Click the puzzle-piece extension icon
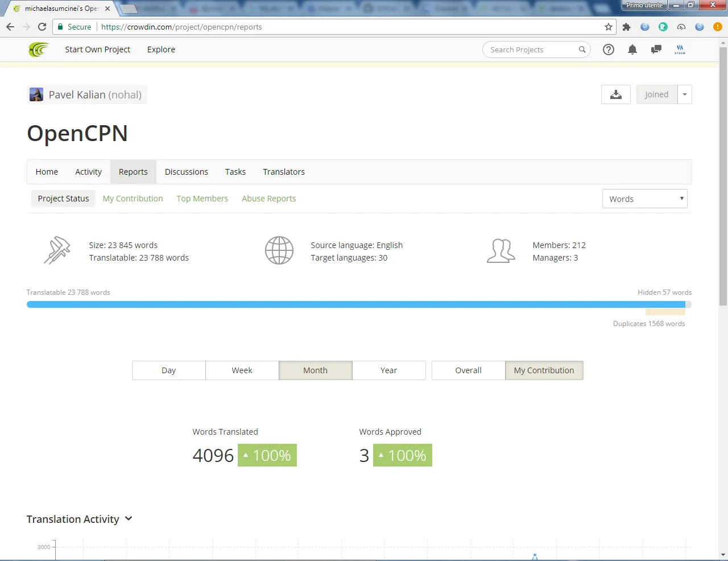This screenshot has height=561, width=728. [627, 27]
